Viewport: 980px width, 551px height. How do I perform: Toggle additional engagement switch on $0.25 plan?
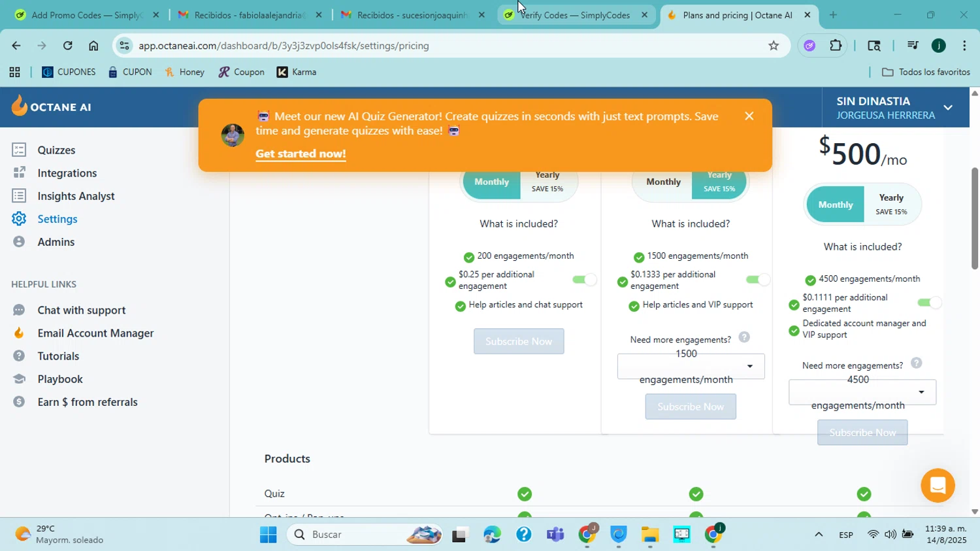tap(584, 280)
